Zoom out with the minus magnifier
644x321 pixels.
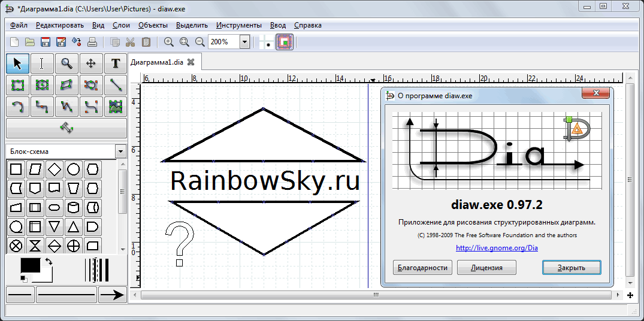click(x=199, y=42)
